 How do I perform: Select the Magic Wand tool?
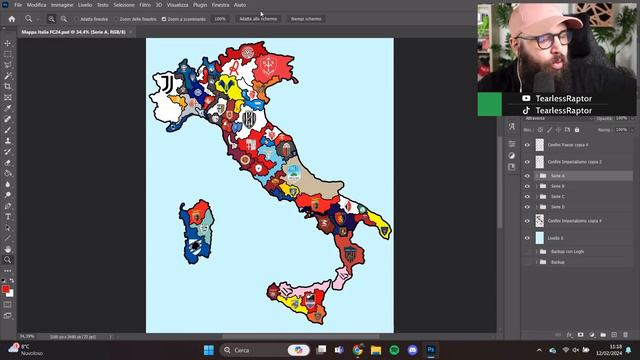(7, 76)
